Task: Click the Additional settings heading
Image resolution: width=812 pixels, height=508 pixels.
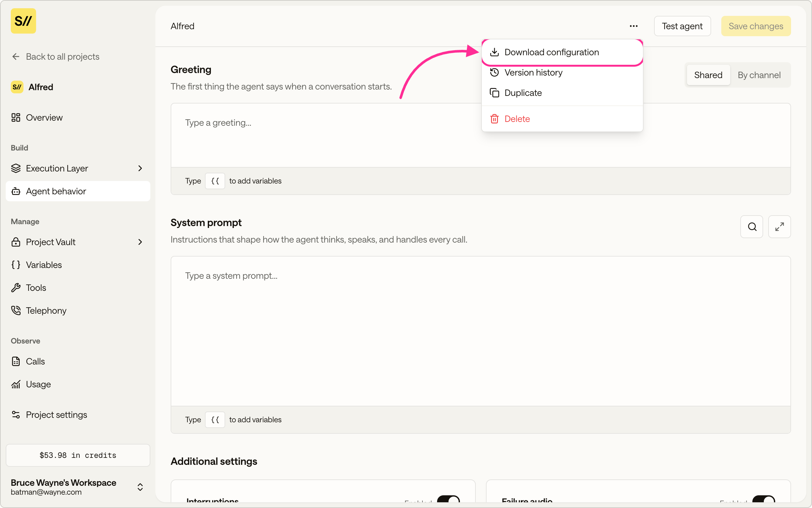Action: pos(214,461)
